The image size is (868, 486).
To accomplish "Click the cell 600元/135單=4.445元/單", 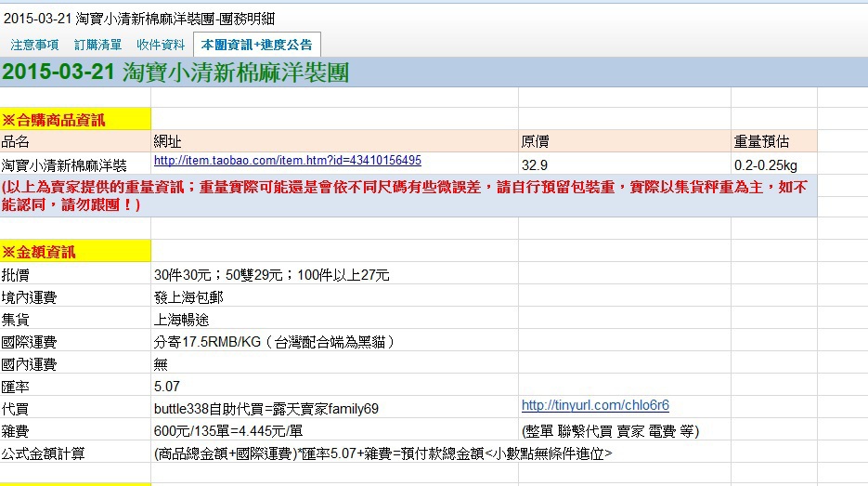I will click(334, 430).
